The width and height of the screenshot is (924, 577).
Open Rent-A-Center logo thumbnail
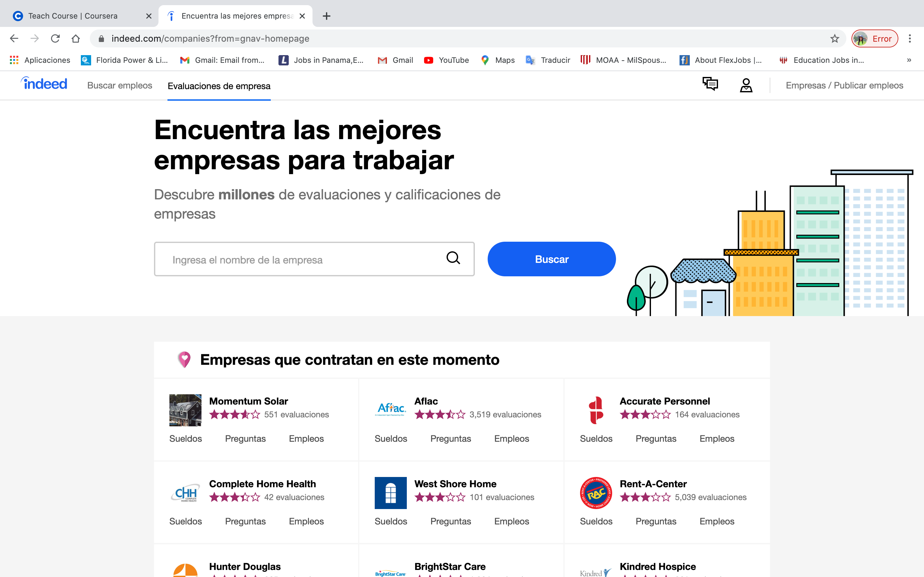tap(596, 493)
